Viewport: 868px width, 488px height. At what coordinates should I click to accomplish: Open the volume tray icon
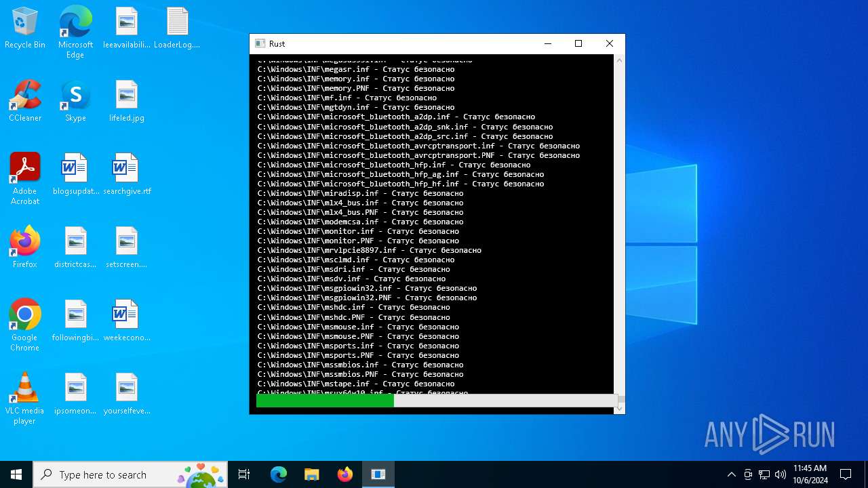point(781,474)
